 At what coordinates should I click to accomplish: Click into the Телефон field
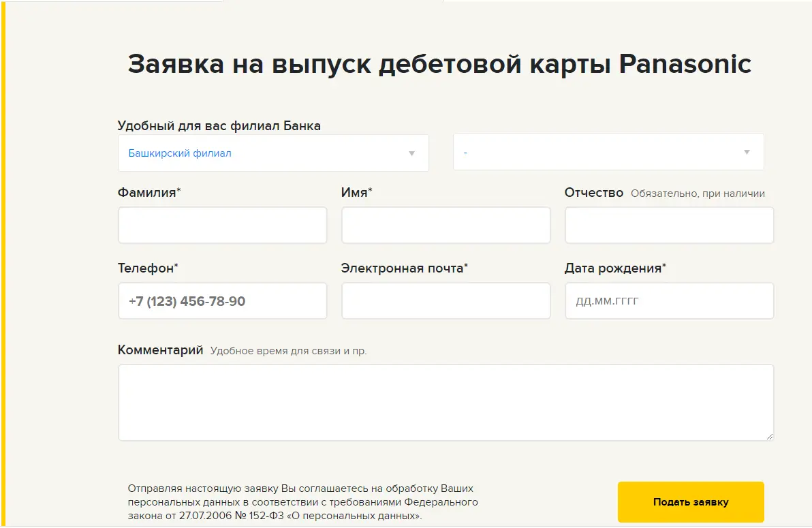pos(223,301)
